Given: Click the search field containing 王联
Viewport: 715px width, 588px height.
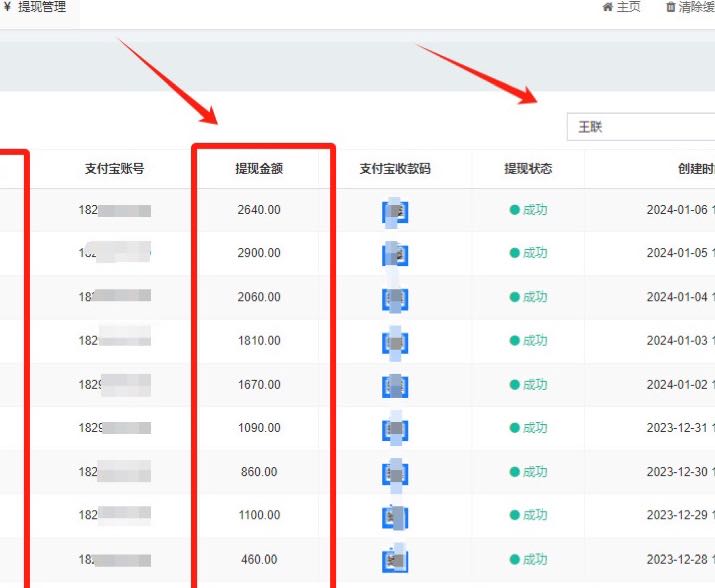Looking at the screenshot, I should click(x=640, y=127).
